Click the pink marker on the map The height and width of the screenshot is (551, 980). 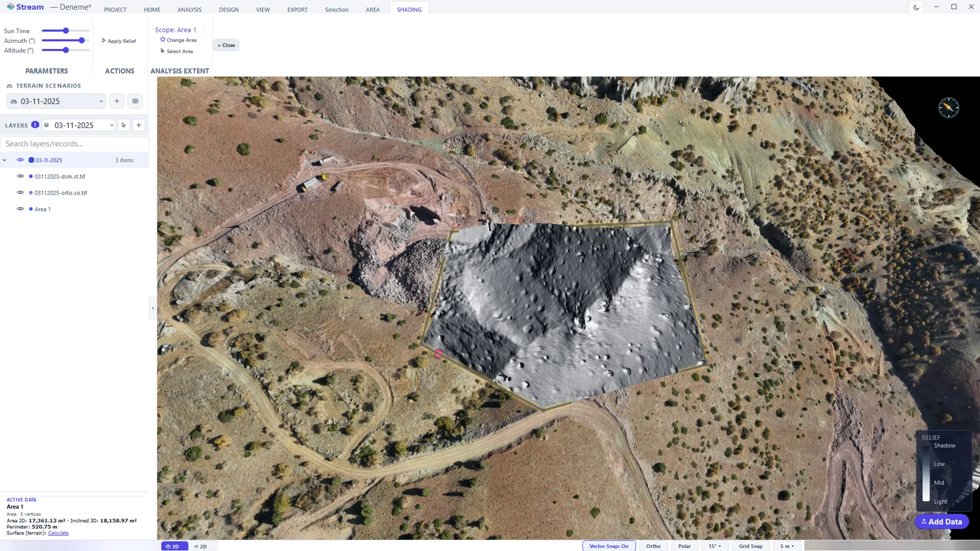click(x=439, y=353)
